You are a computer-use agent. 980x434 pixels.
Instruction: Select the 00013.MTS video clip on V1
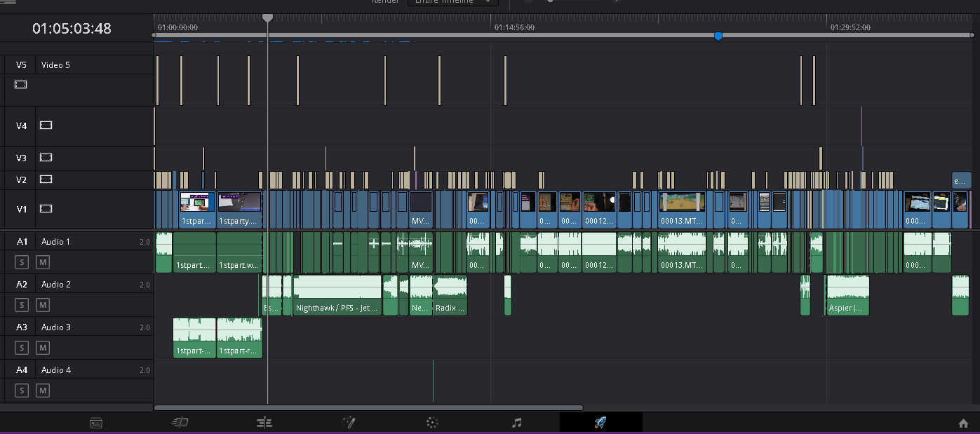coord(682,210)
